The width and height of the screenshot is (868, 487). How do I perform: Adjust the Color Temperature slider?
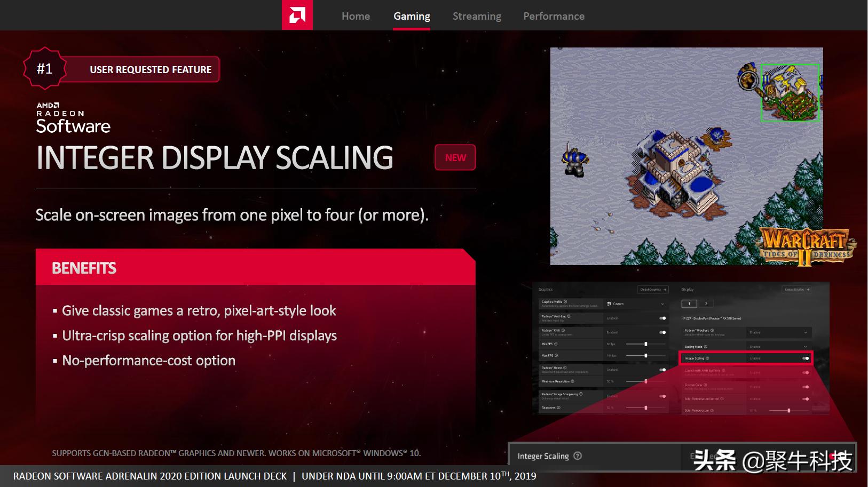click(x=788, y=411)
